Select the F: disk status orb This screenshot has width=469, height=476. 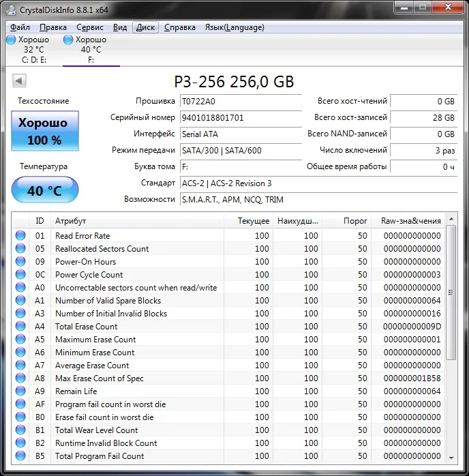68,40
